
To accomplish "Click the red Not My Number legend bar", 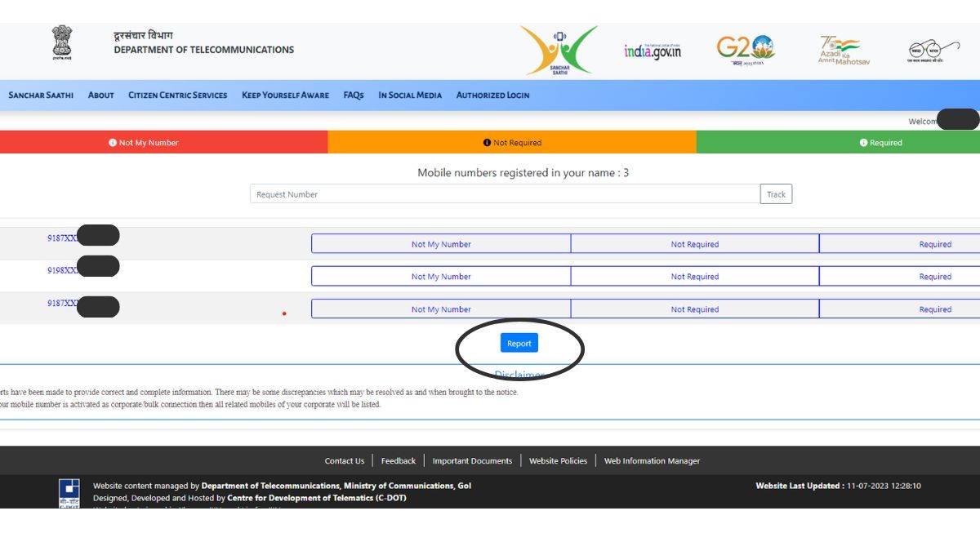I will [x=163, y=143].
